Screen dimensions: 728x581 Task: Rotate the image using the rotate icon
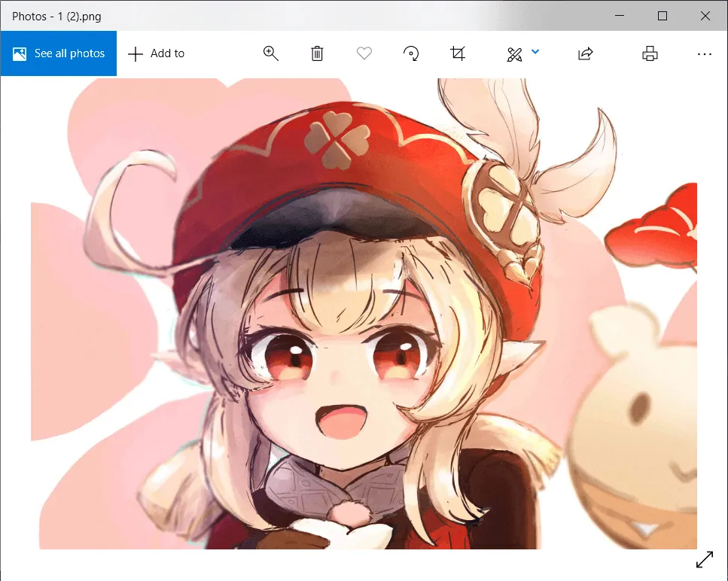[411, 53]
